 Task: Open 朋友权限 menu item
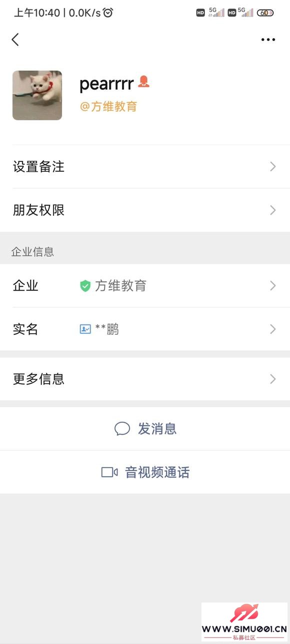[x=145, y=210]
